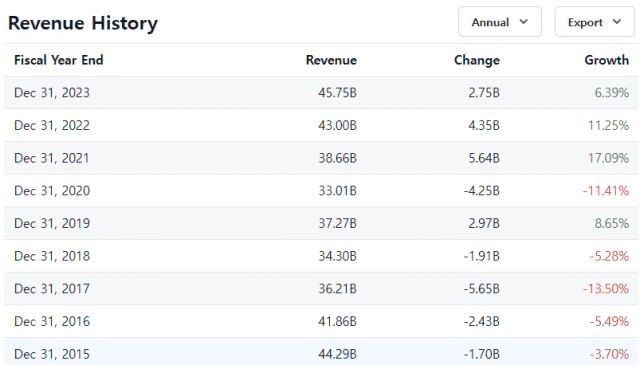Image resolution: width=640 pixels, height=365 pixels.
Task: Select the Dec 31, 2020 date cell
Action: click(x=52, y=191)
